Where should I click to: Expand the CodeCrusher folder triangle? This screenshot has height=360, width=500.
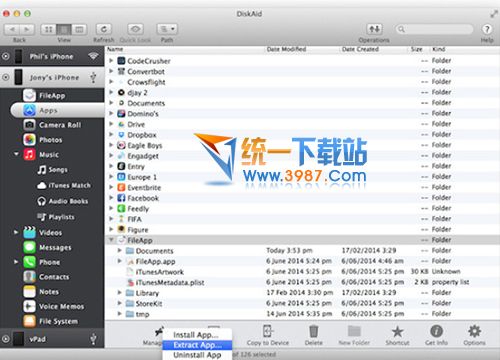pos(111,61)
